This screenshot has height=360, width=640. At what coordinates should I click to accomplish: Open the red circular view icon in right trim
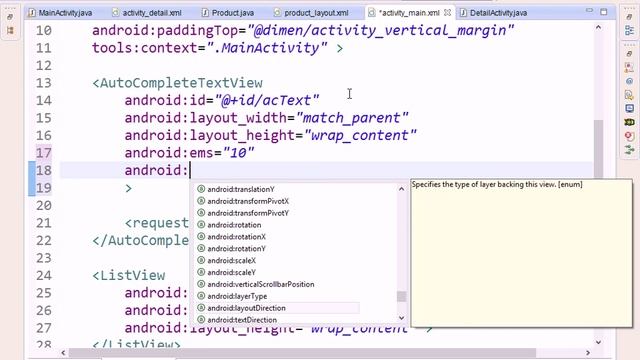click(x=629, y=136)
